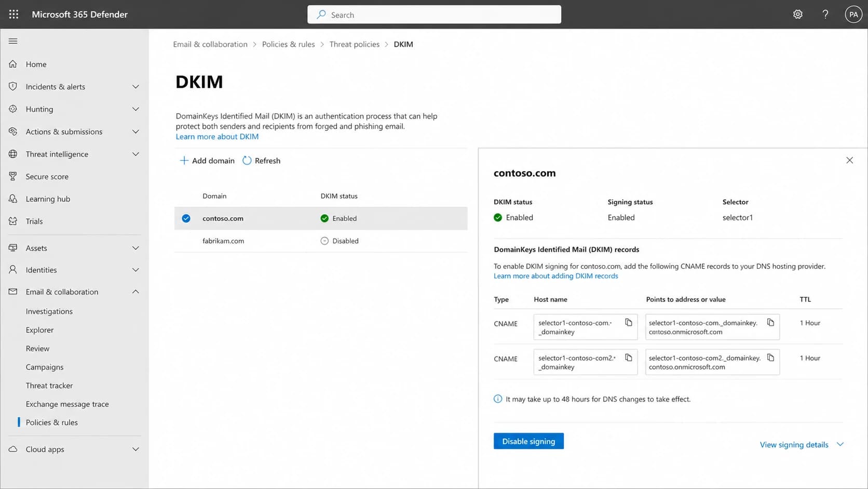Open Learn more about adding DKIM records
Image resolution: width=868 pixels, height=489 pixels.
pyautogui.click(x=556, y=276)
